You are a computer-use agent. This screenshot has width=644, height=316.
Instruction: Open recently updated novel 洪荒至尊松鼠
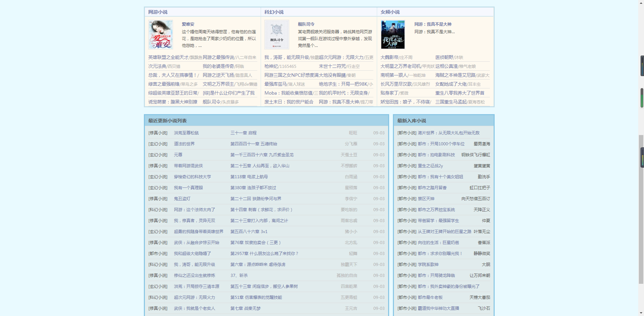(186, 133)
